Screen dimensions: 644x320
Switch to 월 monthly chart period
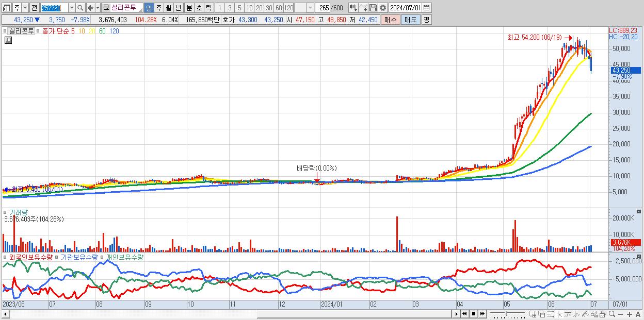point(168,8)
